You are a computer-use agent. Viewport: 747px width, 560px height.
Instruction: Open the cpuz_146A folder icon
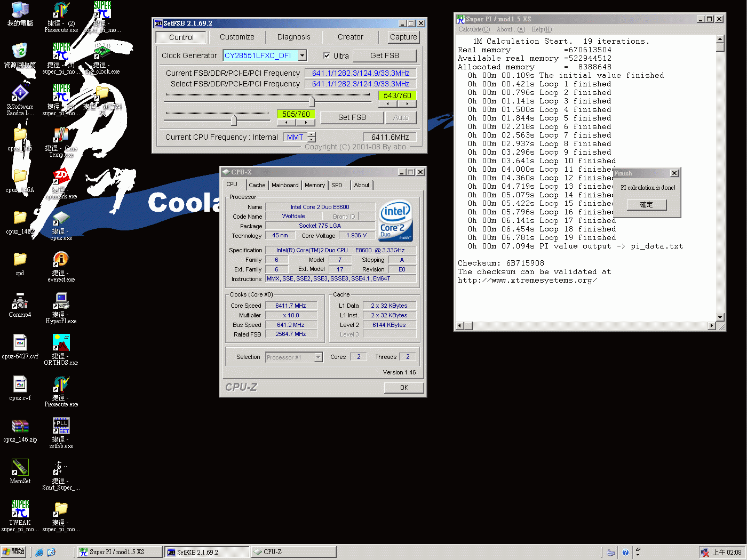[x=20, y=181]
